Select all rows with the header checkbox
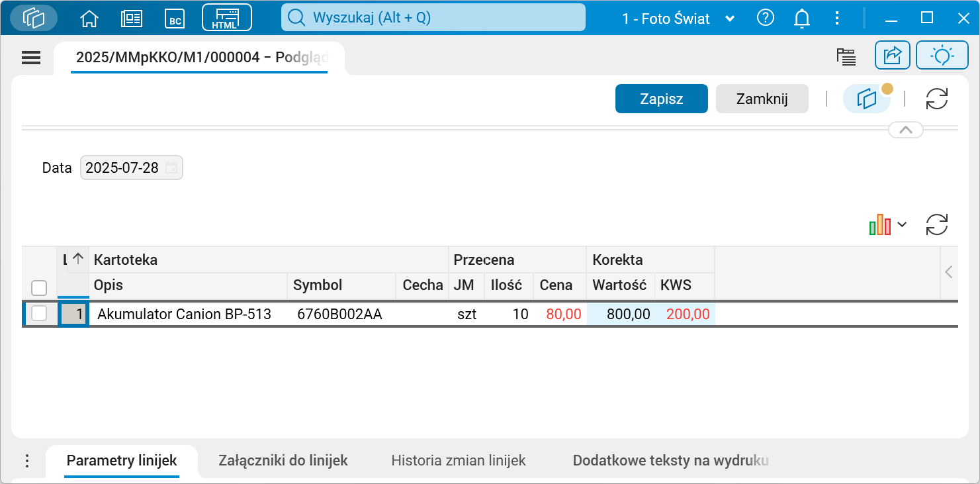Image resolution: width=980 pixels, height=484 pixels. coord(38,287)
